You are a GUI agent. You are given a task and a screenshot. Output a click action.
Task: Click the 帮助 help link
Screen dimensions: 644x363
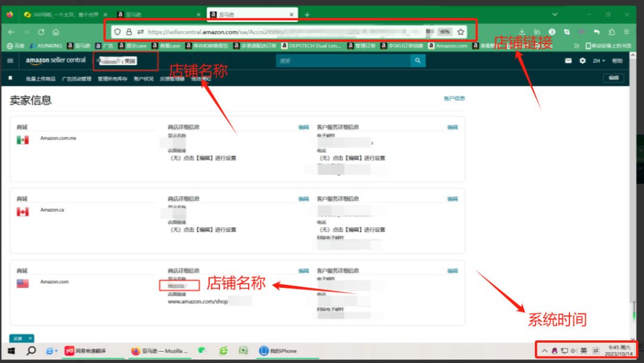[617, 61]
